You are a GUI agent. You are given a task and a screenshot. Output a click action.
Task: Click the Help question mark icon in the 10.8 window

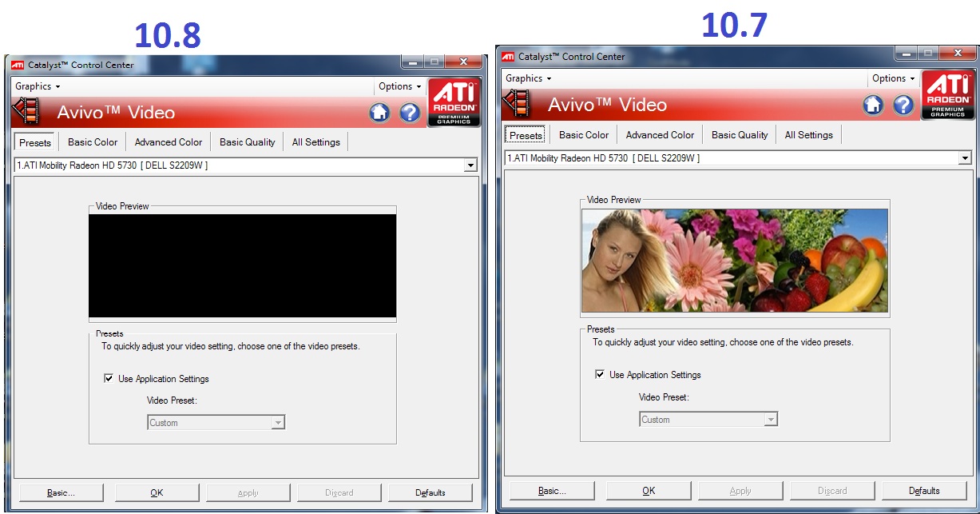(410, 113)
